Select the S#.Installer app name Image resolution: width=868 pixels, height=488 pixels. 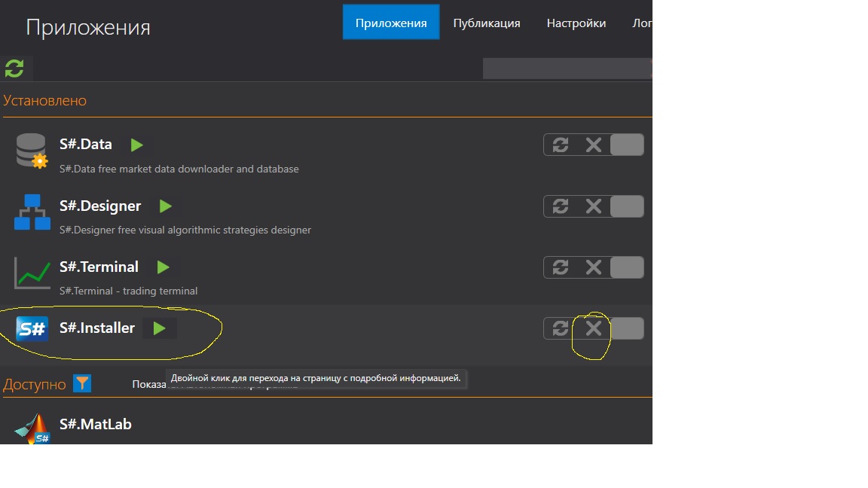(x=97, y=328)
